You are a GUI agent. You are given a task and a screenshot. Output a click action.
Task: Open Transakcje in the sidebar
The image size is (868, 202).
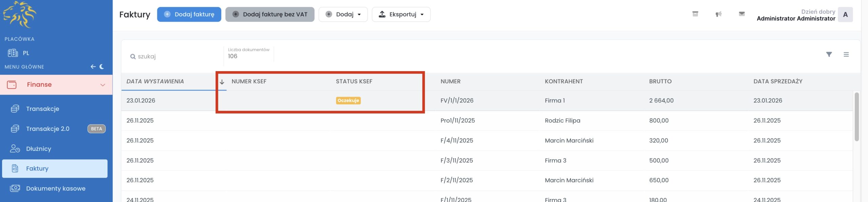point(43,109)
